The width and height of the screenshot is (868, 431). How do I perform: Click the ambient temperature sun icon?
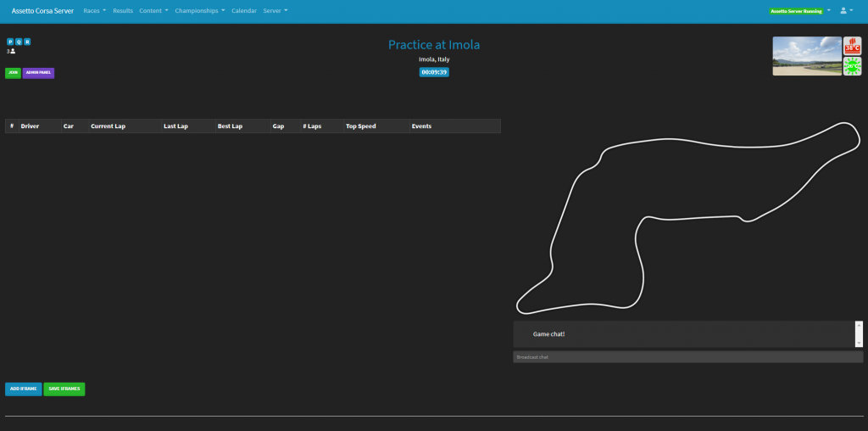(x=853, y=66)
